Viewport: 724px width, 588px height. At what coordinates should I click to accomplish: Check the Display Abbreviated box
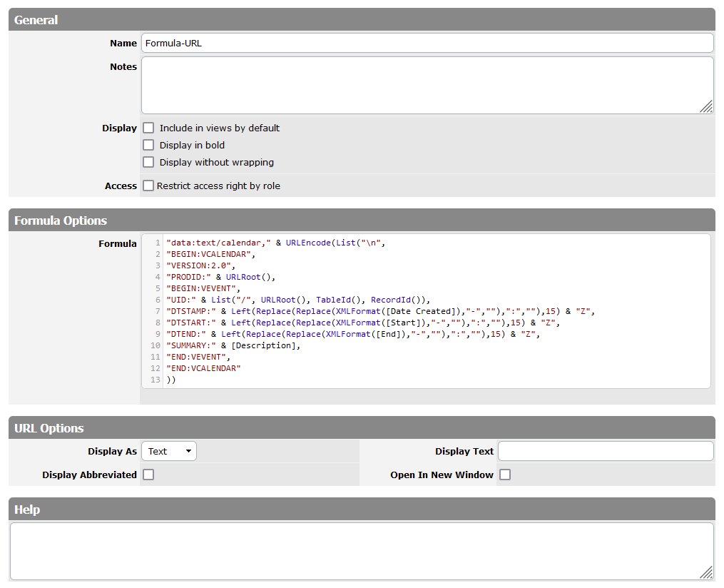click(148, 475)
